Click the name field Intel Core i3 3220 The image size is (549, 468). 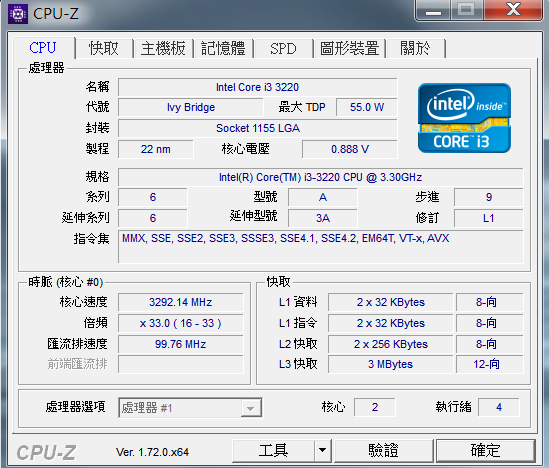(x=258, y=87)
